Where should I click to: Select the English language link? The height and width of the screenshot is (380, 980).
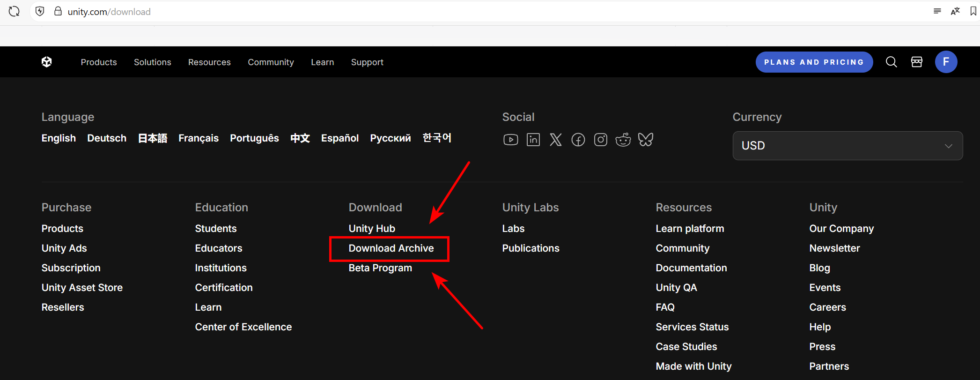point(59,138)
